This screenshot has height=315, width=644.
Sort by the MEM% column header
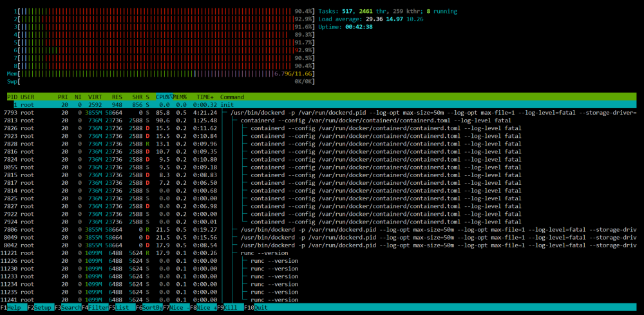click(x=180, y=97)
